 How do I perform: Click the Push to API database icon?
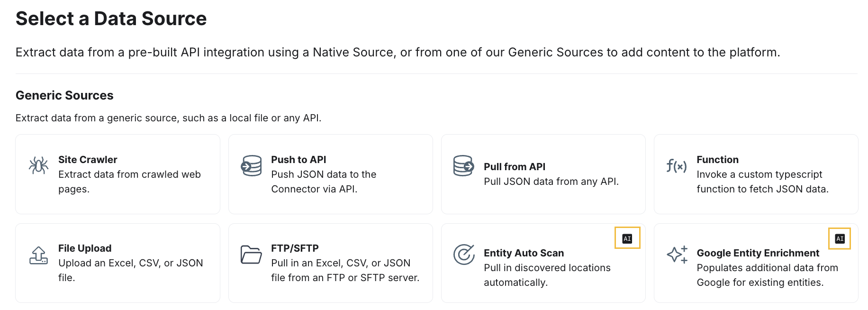click(x=251, y=165)
